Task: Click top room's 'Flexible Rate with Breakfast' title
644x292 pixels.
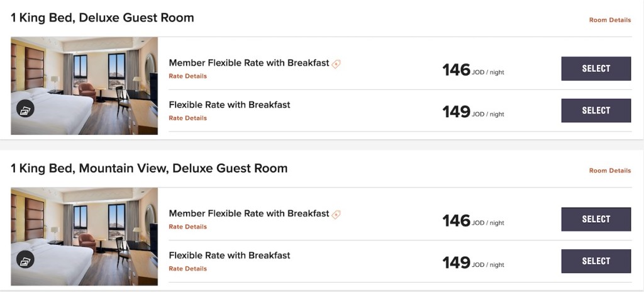Action: [x=230, y=104]
